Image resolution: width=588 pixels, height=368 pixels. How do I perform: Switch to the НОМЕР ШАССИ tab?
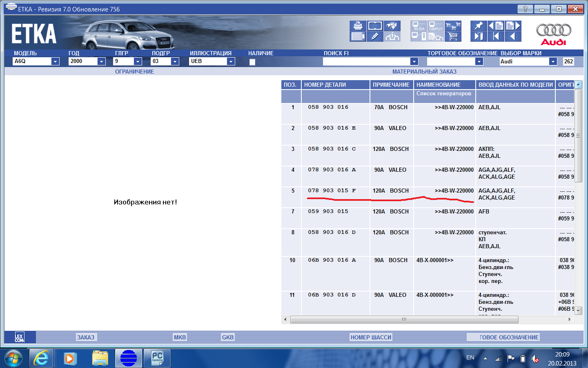coord(371,337)
